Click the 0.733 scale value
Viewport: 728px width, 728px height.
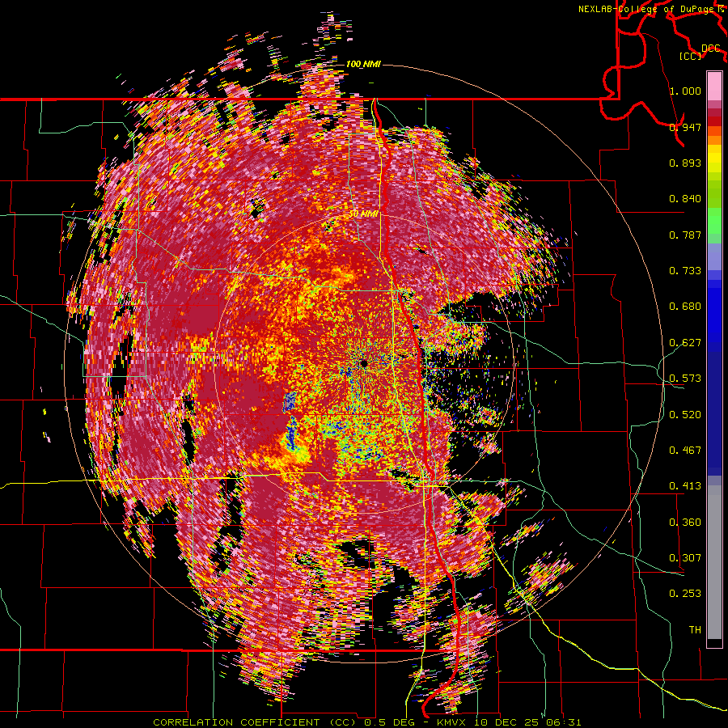(x=685, y=271)
